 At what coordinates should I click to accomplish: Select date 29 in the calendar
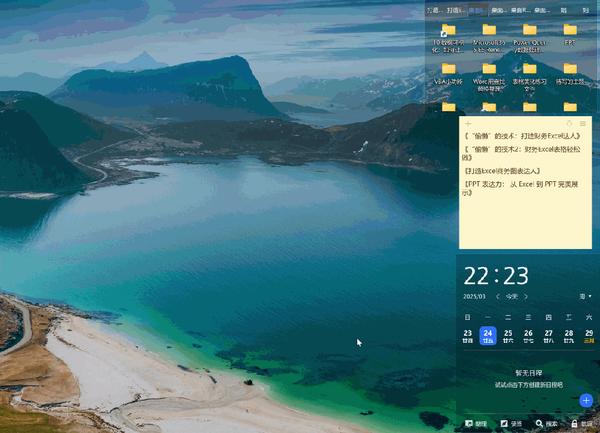pyautogui.click(x=589, y=336)
